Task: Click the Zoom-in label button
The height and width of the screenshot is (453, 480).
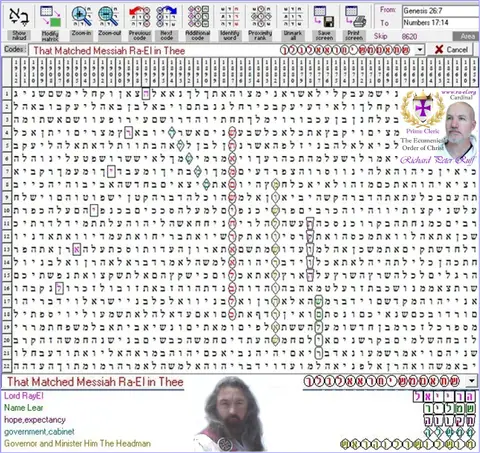Action: (x=81, y=33)
